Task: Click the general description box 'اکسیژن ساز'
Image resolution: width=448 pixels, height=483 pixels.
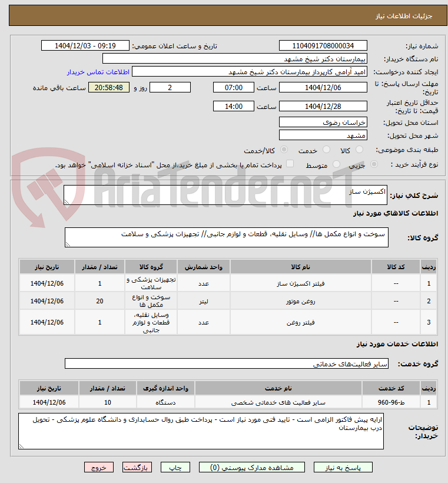Action: (225, 195)
